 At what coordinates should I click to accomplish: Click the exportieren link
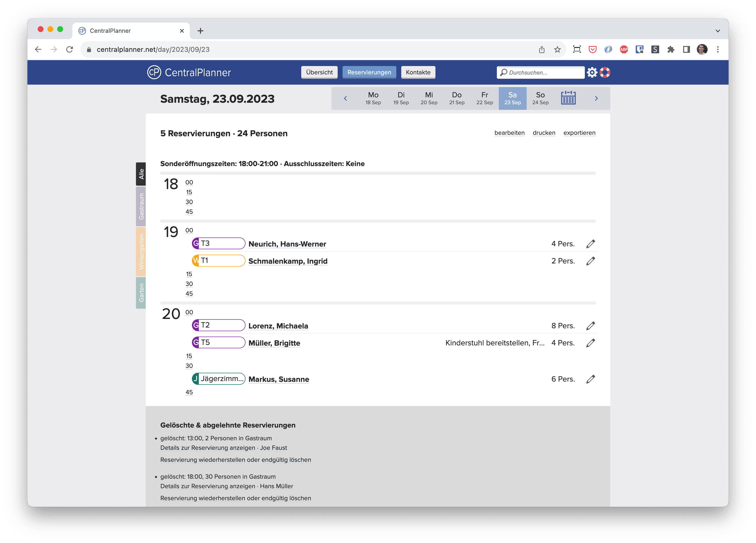579,133
